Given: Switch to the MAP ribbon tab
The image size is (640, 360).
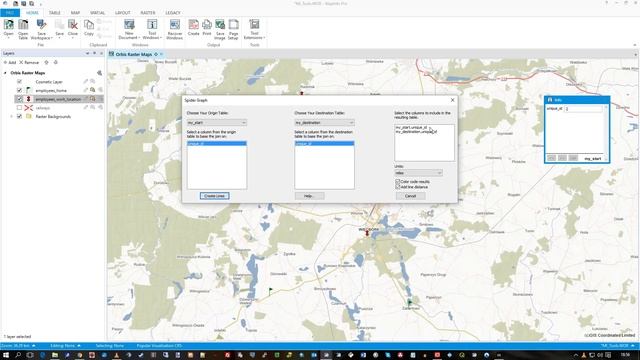Looking at the screenshot, I should point(76,13).
